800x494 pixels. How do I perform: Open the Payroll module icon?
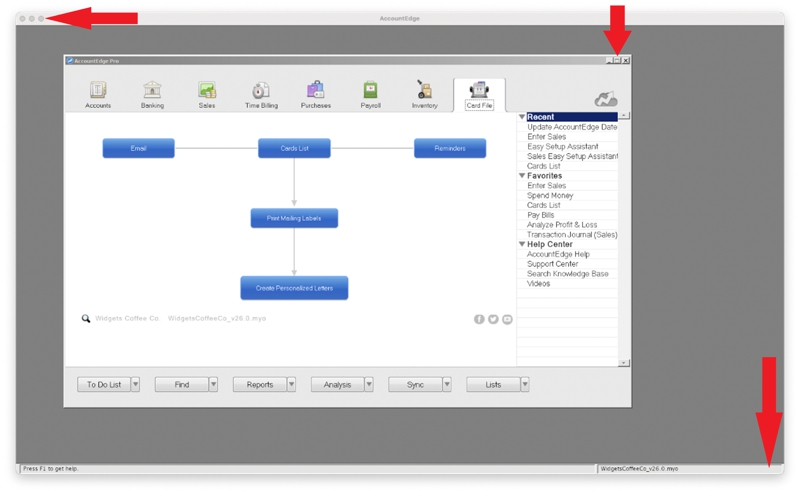point(370,90)
